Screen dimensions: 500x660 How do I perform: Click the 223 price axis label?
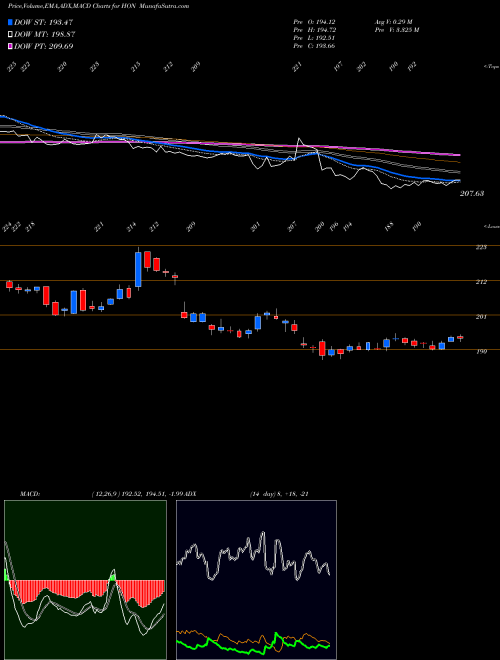(x=481, y=247)
